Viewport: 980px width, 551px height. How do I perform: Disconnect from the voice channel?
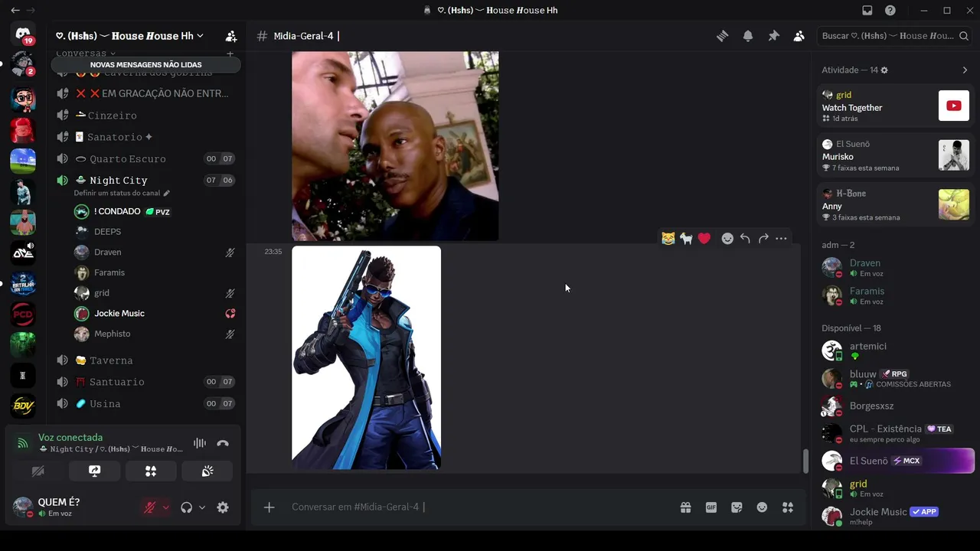[x=223, y=443]
